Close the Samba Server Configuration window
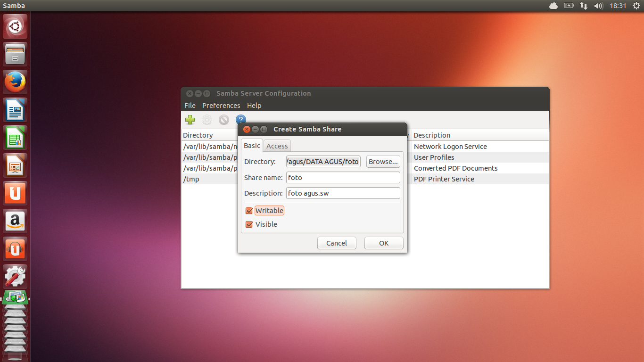Screen dimensions: 644x362 tap(190, 93)
